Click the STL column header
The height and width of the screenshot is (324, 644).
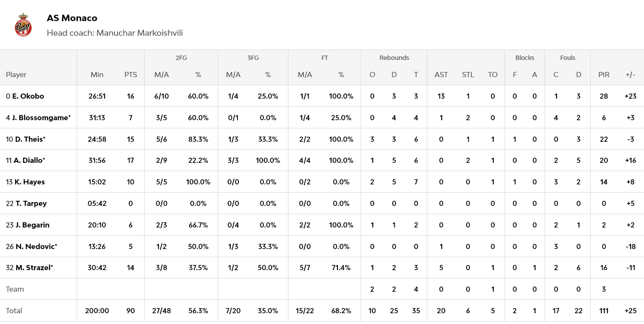click(468, 75)
